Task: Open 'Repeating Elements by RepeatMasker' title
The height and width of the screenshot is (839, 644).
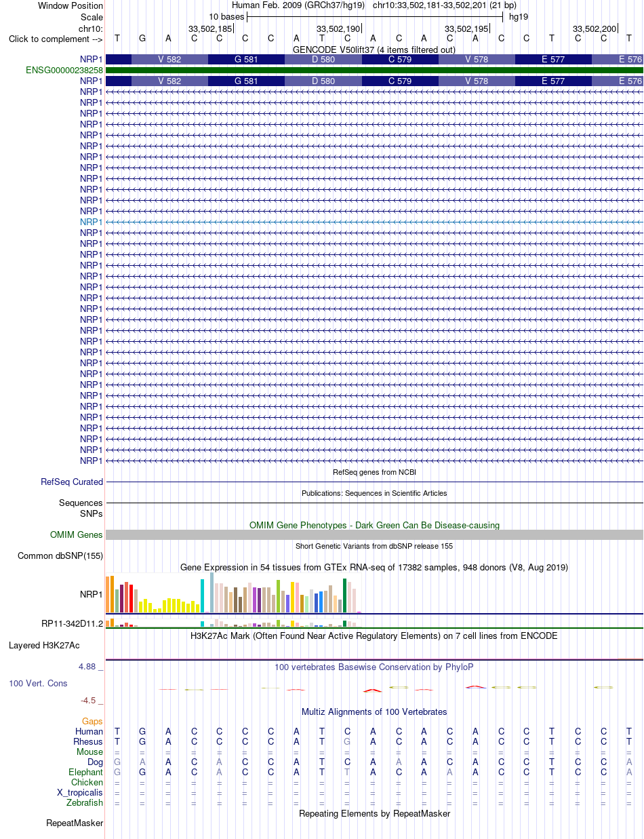Action: pos(374,814)
